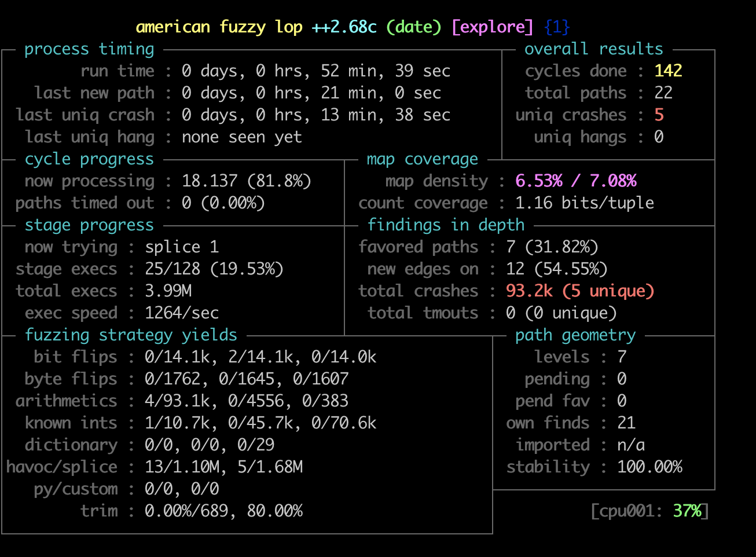756x557 pixels.
Task: Select the 'findings in depth' section header
Action: coord(446,225)
